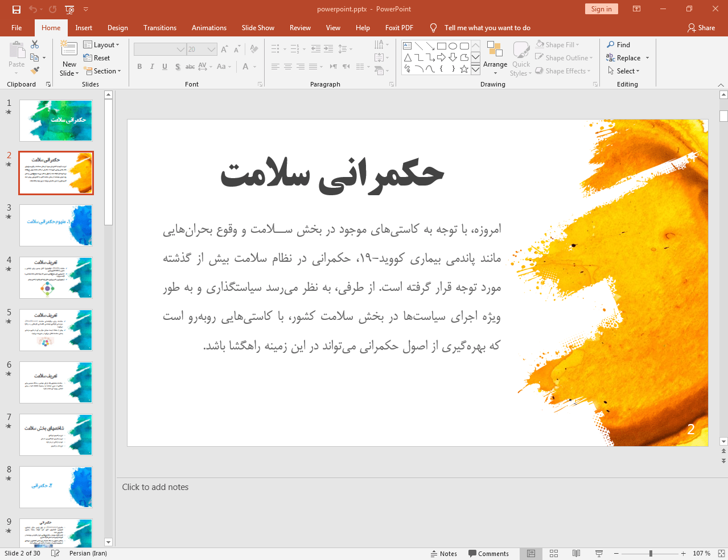728x560 pixels.
Task: Click the zoom out minus button
Action: [x=616, y=553]
